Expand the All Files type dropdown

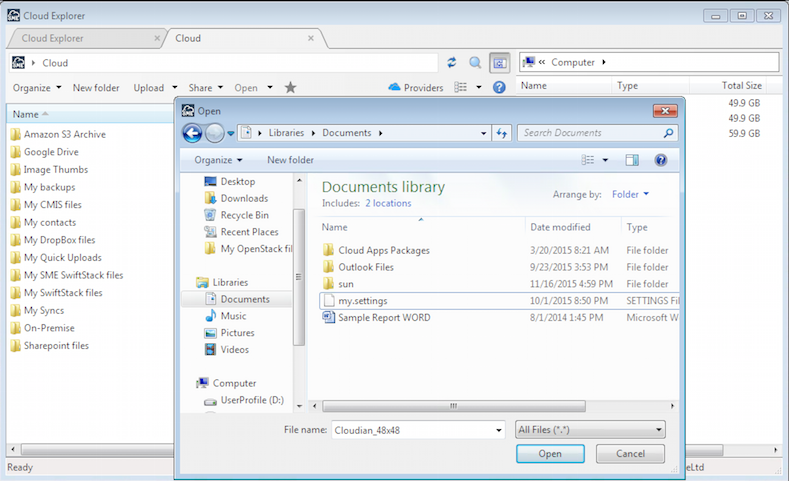click(x=590, y=430)
